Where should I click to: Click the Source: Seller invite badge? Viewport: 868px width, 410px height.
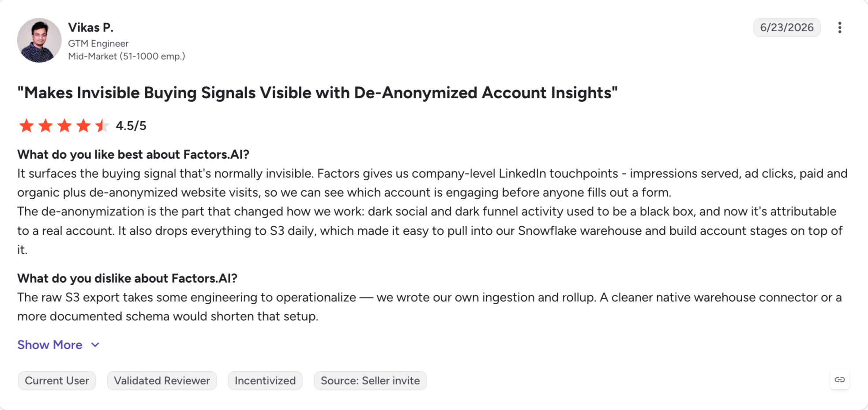370,380
